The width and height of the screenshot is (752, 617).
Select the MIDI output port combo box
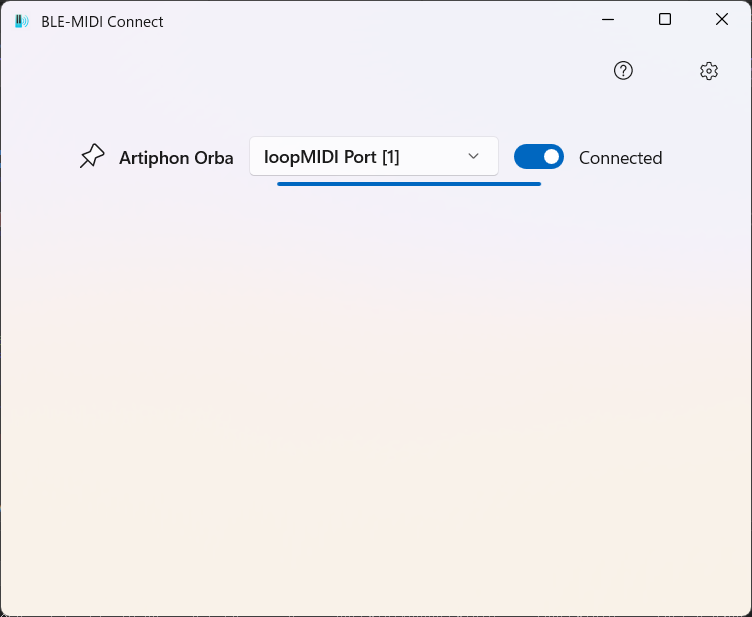(374, 156)
